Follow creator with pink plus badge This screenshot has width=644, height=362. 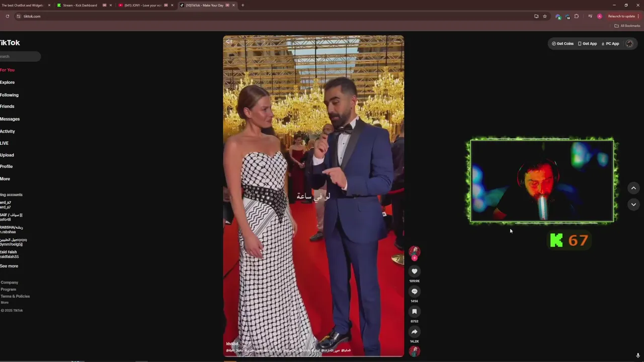click(414, 258)
